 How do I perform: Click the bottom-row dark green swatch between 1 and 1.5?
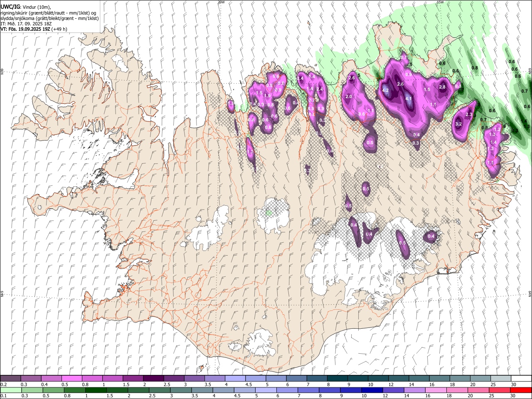(x=96, y=390)
